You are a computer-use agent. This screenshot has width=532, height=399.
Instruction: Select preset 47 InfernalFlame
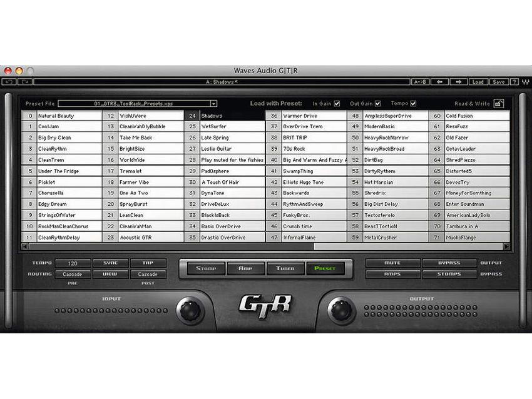pyautogui.click(x=306, y=237)
